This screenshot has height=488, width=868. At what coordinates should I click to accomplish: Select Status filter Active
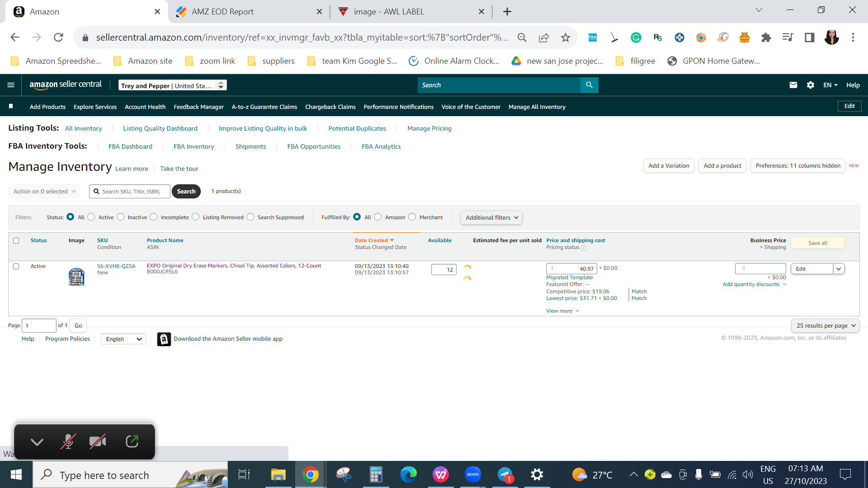tap(91, 217)
